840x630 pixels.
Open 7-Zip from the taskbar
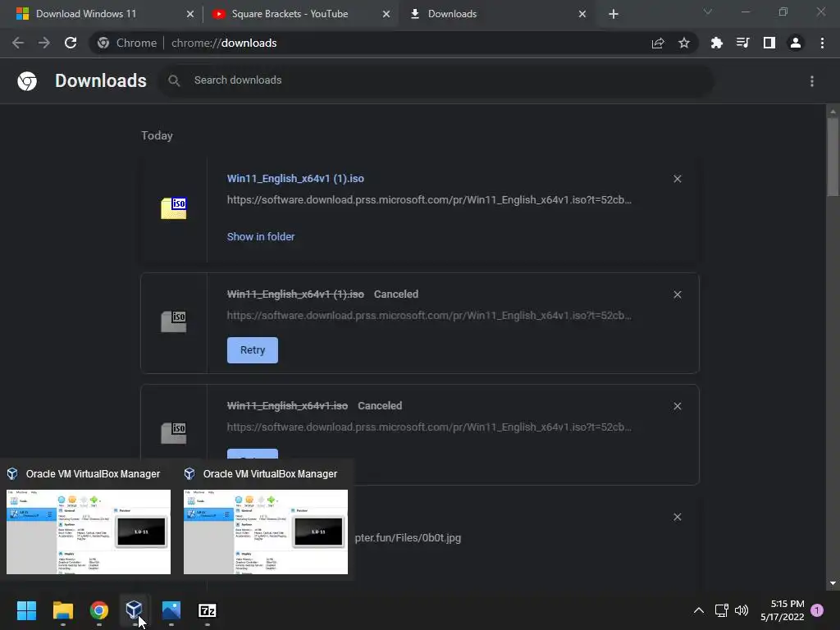tap(208, 610)
